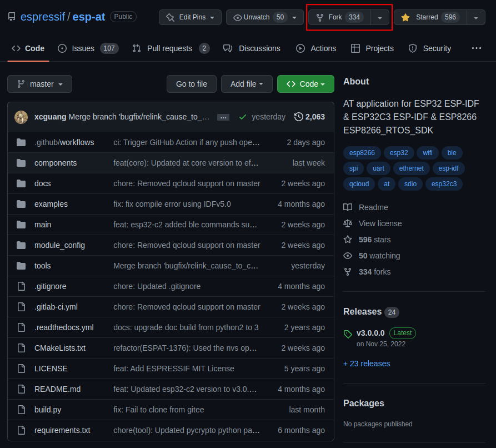The image size is (496, 448).
Task: Click the repository book icon next to espressif
Action: 12,16
